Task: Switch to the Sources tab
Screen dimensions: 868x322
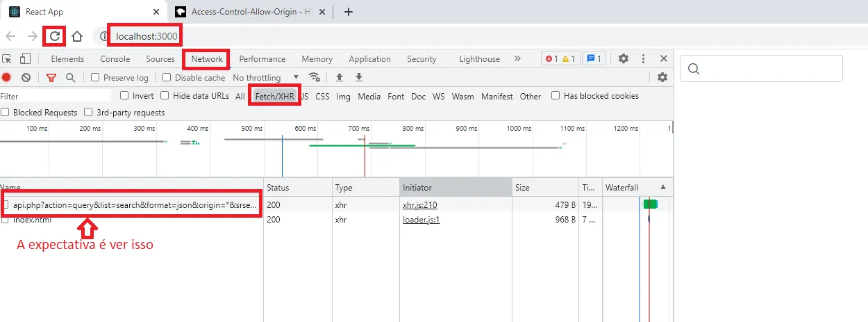Action: coord(160,59)
